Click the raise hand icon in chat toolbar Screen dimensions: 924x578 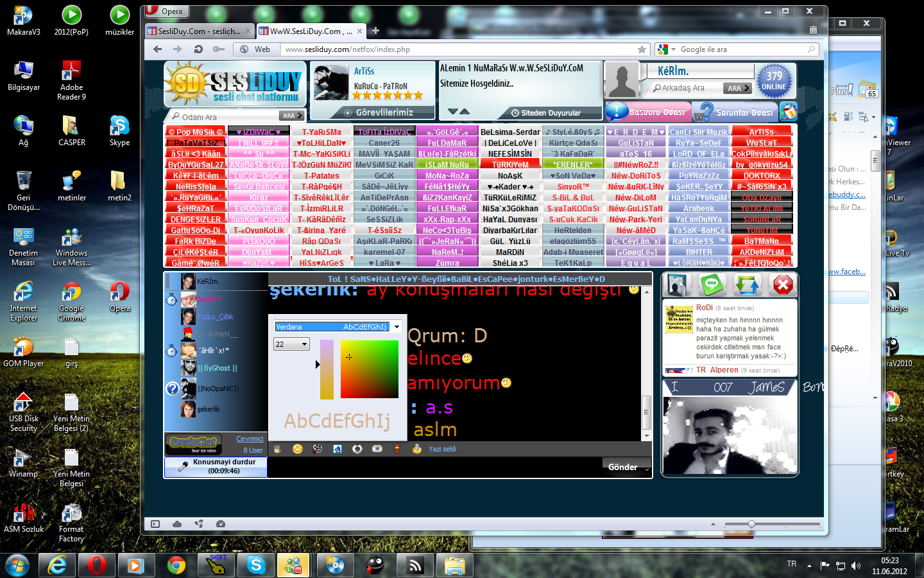278,449
